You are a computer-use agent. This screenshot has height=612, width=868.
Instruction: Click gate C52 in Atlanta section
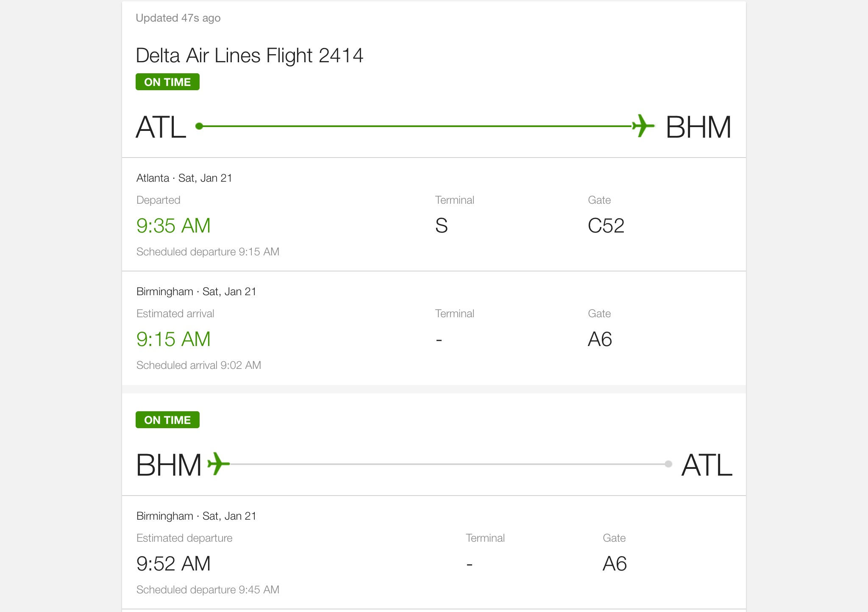click(x=606, y=225)
